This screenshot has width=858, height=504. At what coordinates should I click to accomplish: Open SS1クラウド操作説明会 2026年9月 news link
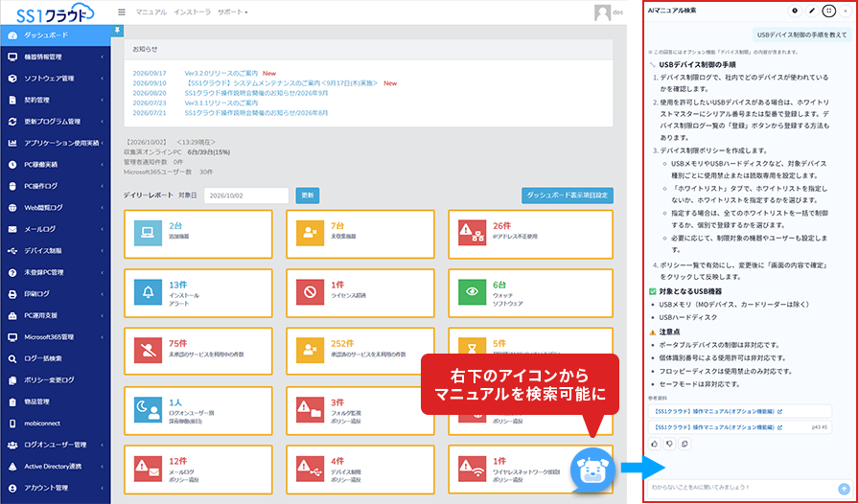257,93
